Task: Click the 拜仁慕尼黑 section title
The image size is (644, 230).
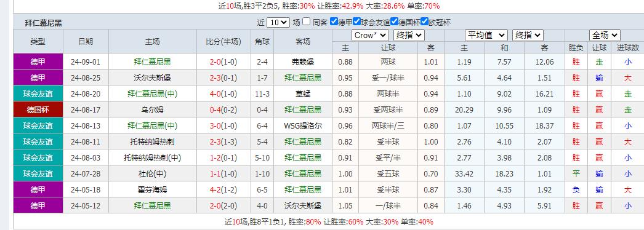Action: point(44,23)
